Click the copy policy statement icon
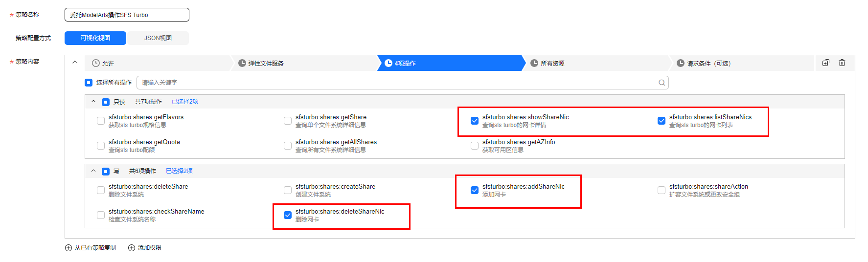Viewport: 868px width, 262px height. pos(826,63)
